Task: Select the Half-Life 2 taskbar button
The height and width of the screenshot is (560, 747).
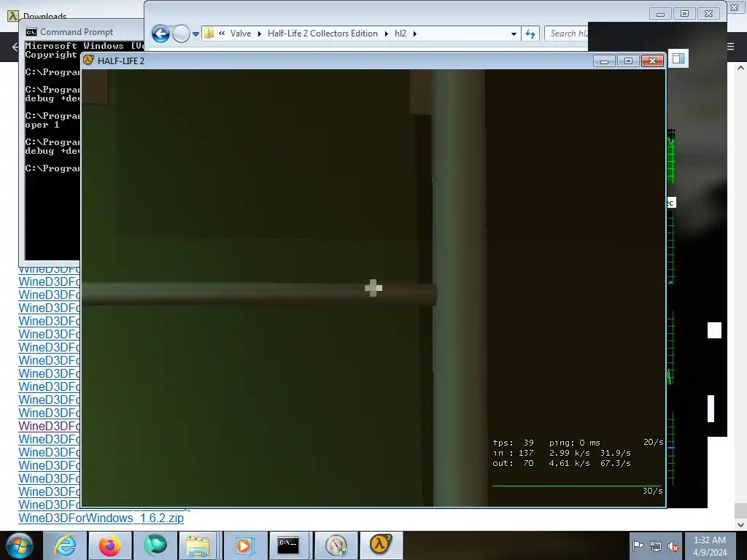Action: [x=381, y=545]
